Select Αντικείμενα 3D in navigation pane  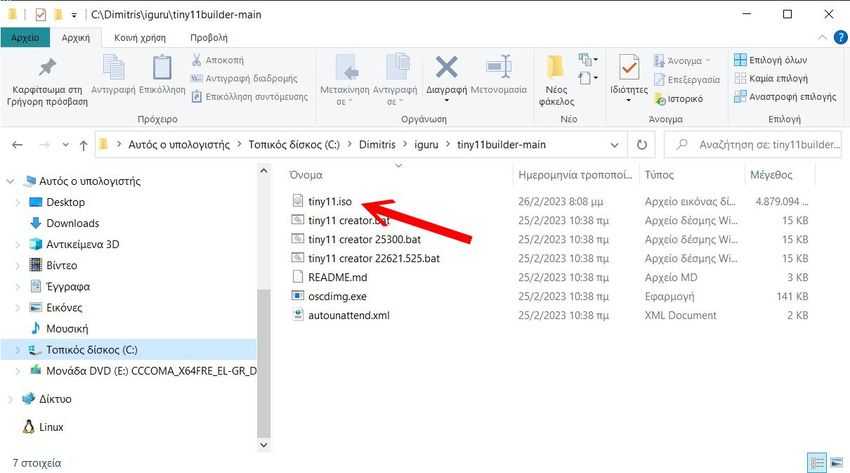[82, 244]
